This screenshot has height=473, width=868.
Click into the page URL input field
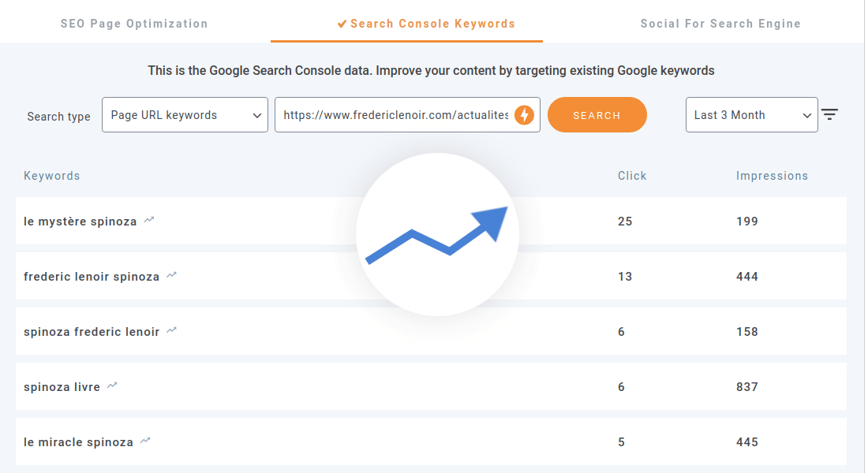coord(395,115)
